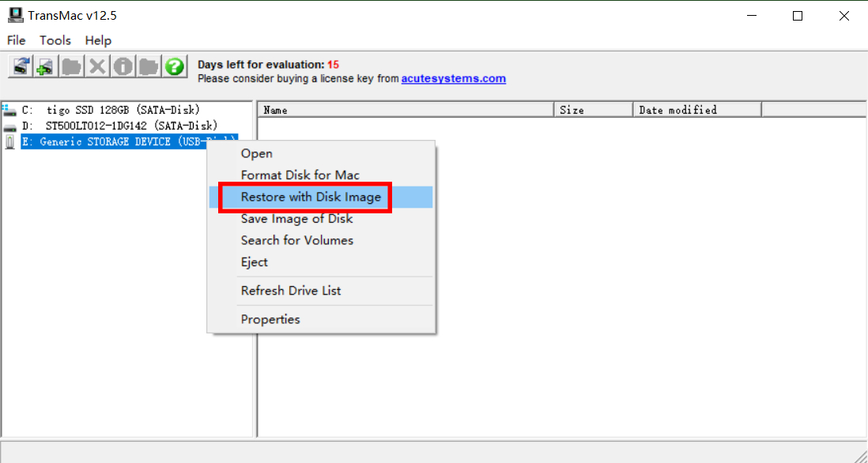Choose Open from the context menu
The image size is (868, 463).
[321, 154]
